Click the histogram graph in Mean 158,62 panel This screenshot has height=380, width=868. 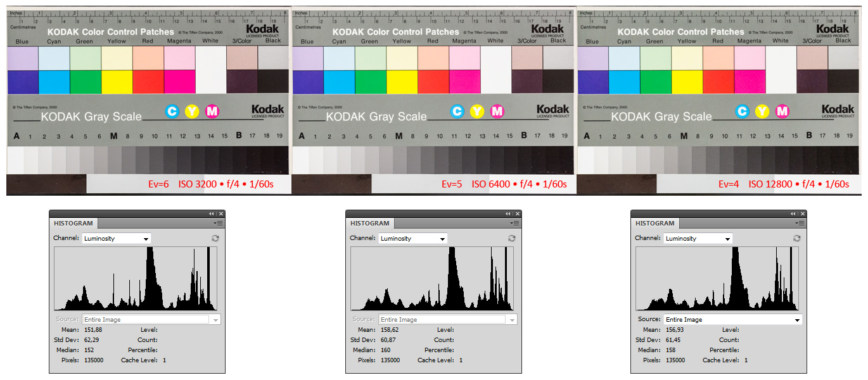(x=431, y=278)
